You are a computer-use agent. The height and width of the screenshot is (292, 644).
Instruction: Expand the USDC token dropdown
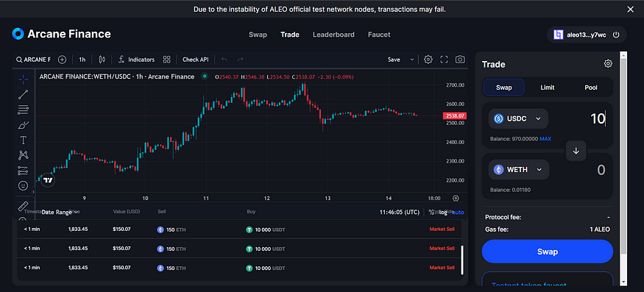click(x=518, y=118)
